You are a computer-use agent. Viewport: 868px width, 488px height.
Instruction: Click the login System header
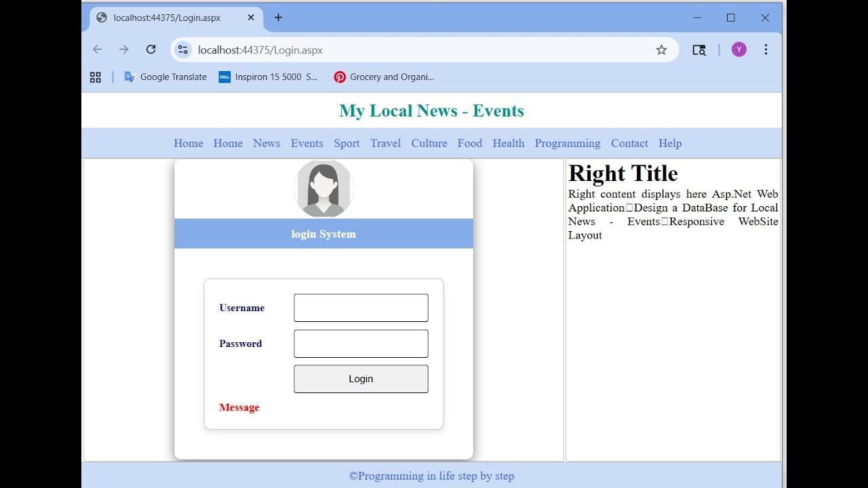(x=323, y=234)
